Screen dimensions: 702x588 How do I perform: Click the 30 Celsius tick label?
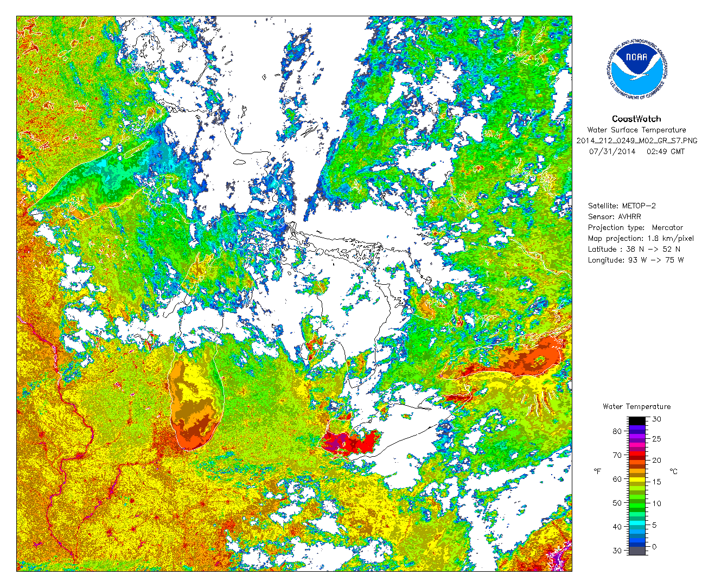(x=656, y=419)
